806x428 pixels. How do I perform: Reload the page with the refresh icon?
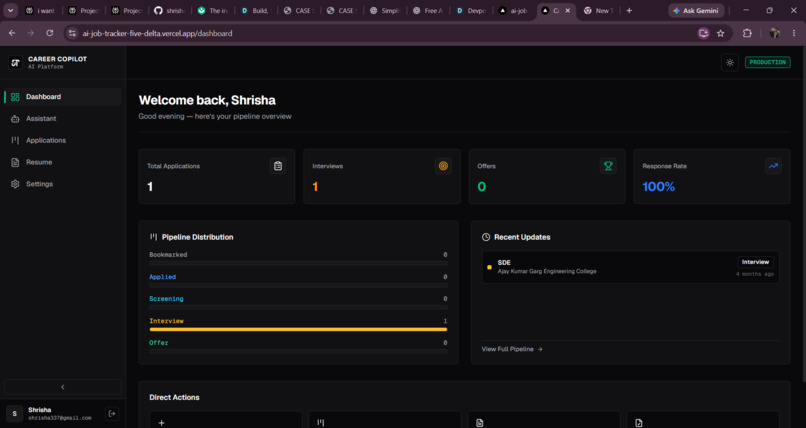[x=49, y=33]
